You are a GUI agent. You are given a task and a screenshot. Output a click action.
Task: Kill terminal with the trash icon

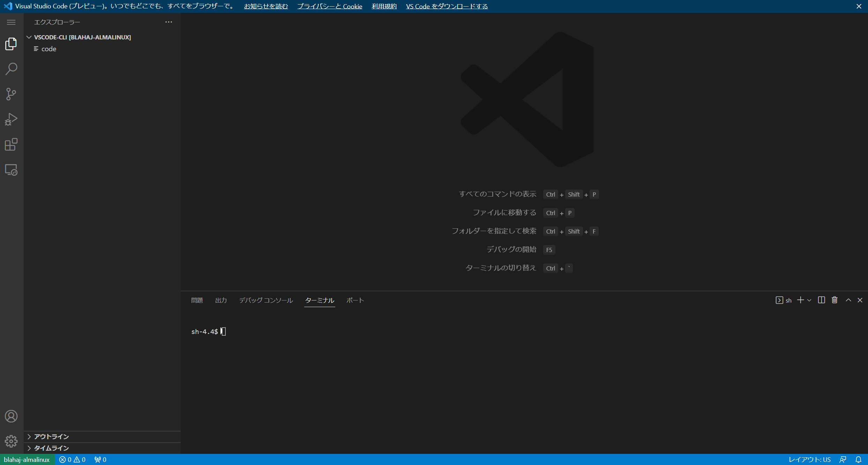pos(835,300)
